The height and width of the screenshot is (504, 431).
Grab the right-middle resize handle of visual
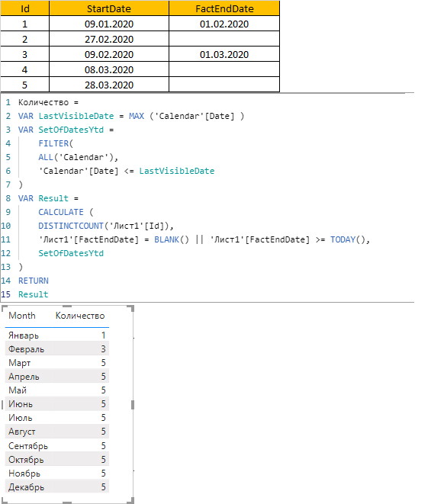click(x=133, y=405)
